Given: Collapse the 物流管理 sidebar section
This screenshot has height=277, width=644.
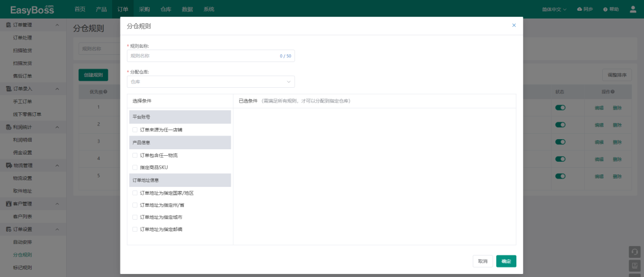Looking at the screenshot, I should [x=57, y=165].
